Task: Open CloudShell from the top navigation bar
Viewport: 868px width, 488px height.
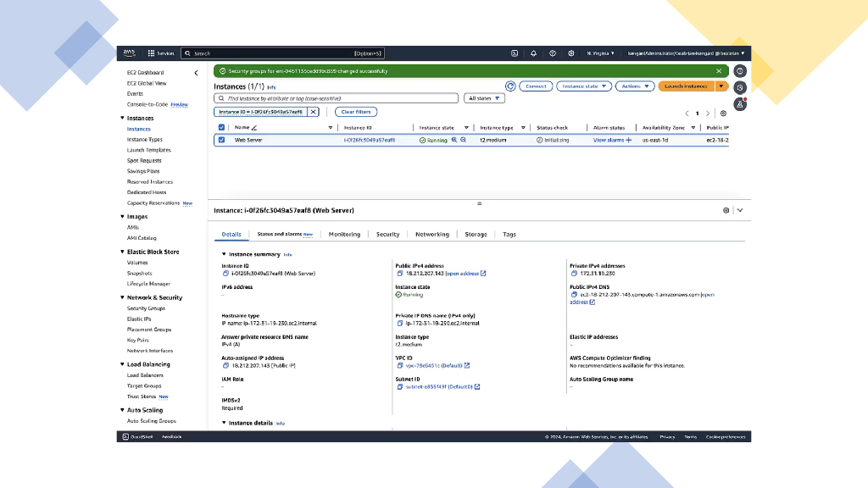Action: tap(515, 53)
